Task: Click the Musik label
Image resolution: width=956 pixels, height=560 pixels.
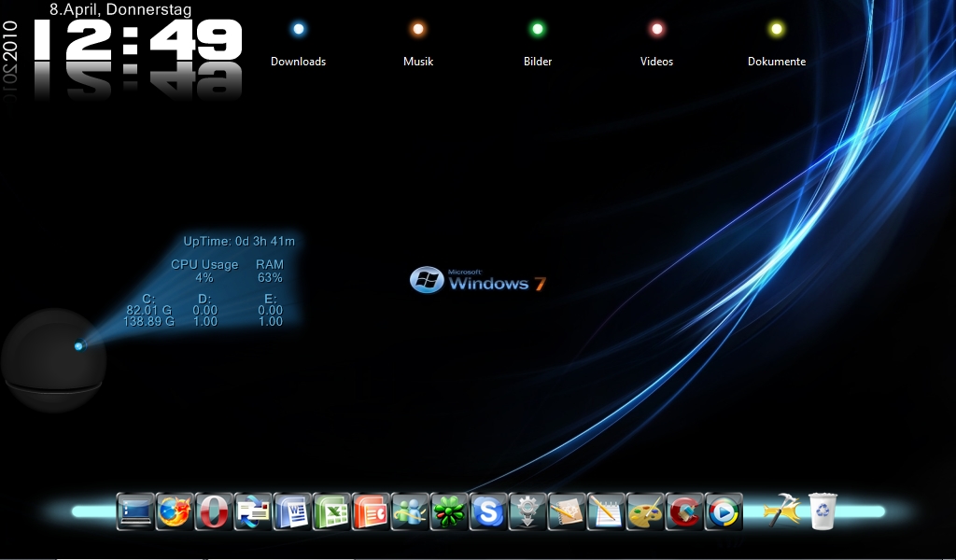Action: 418,62
